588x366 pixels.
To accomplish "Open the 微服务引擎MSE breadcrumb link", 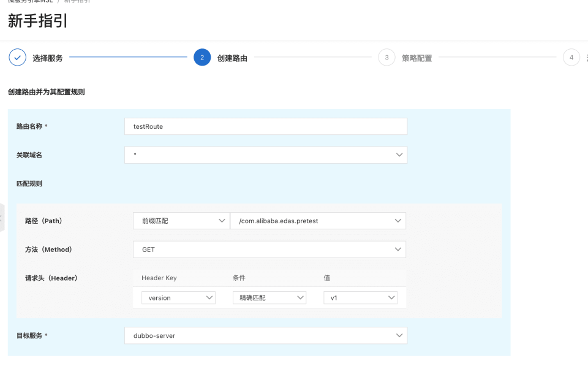I will point(31,2).
